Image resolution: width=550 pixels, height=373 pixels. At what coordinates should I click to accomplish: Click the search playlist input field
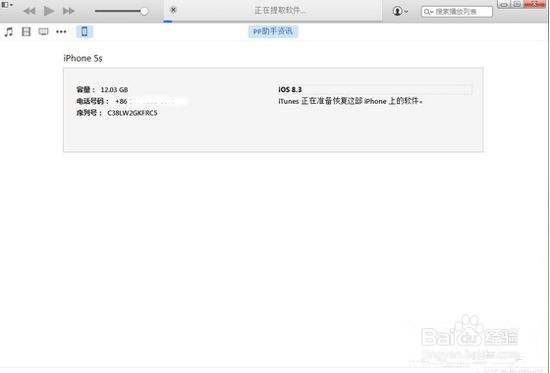tap(457, 12)
